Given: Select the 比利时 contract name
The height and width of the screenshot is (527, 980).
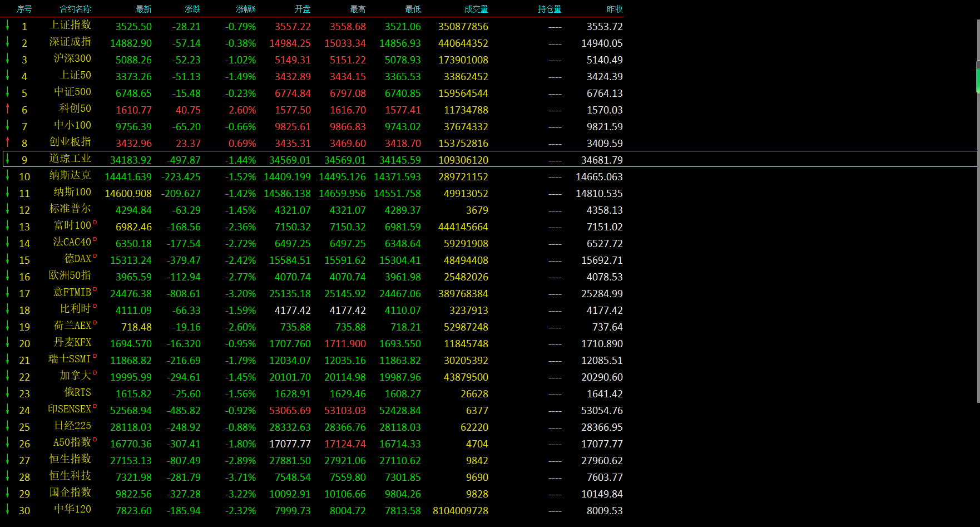Looking at the screenshot, I should pos(75,309).
